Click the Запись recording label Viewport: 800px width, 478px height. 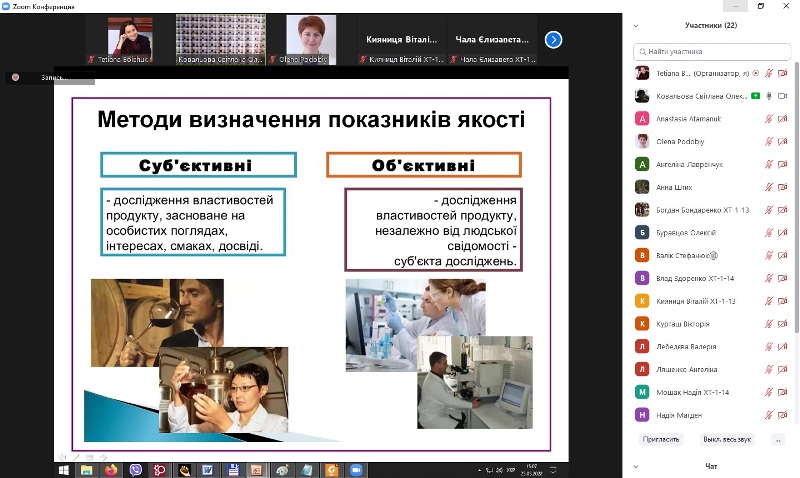pyautogui.click(x=54, y=78)
